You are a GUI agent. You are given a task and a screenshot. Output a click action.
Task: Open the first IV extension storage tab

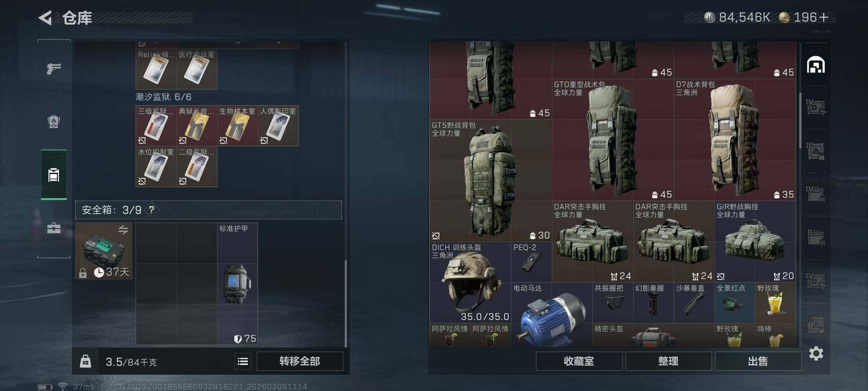coord(816,108)
